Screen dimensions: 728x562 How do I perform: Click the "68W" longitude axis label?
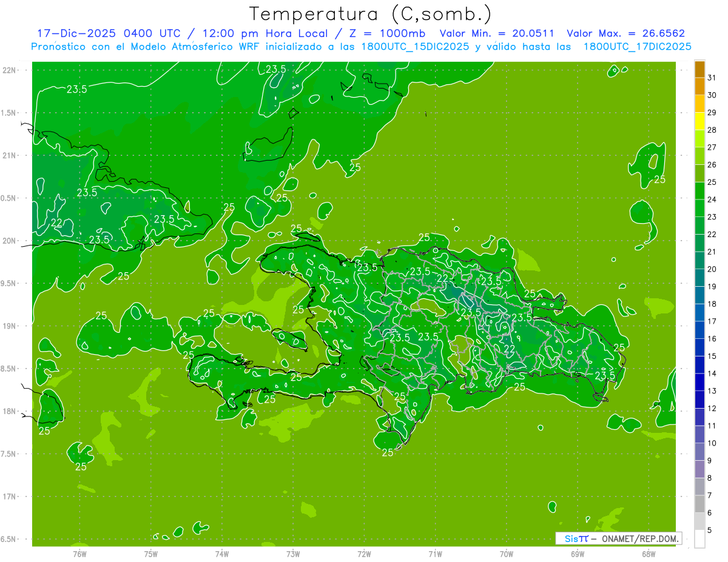tap(649, 554)
